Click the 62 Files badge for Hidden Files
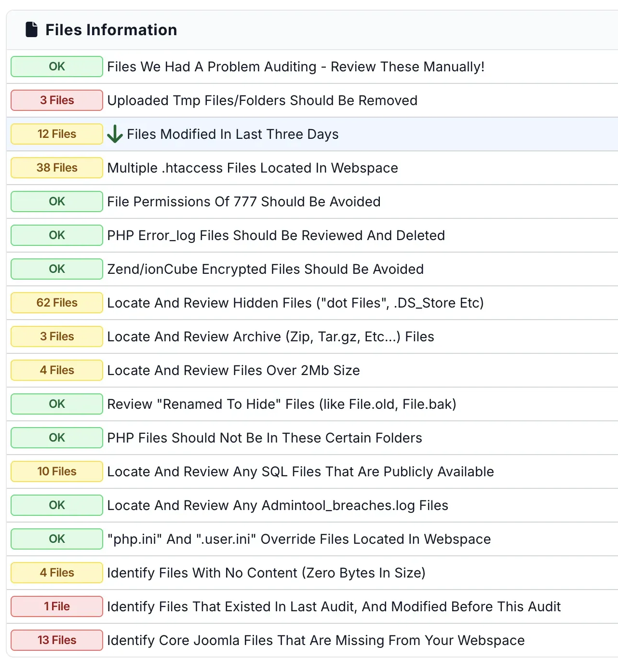This screenshot has width=618, height=672. 56,303
